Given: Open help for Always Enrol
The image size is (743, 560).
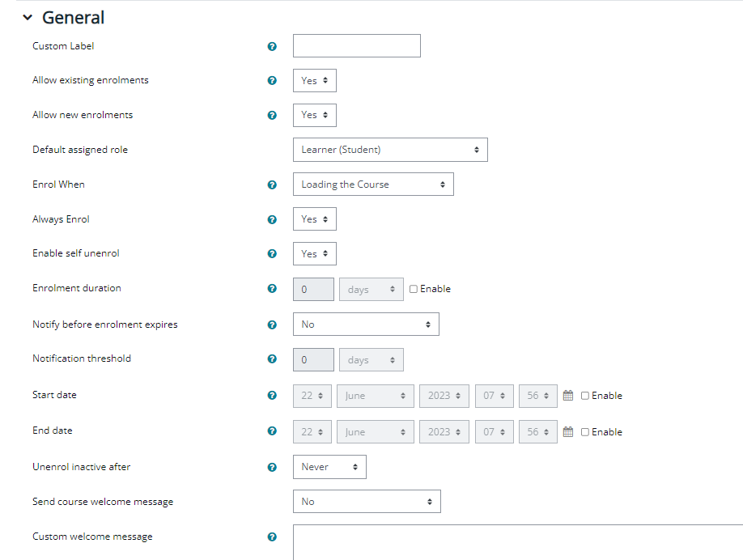Looking at the screenshot, I should click(272, 219).
